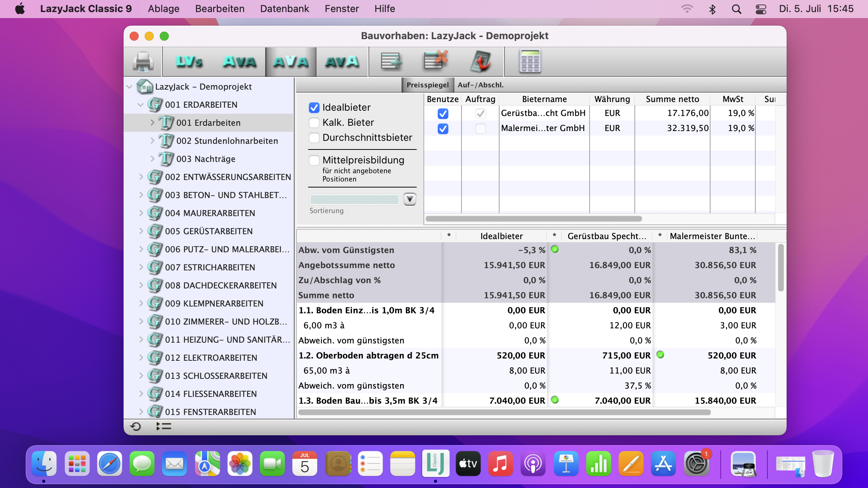Expand the 012 ELEKTROARBEITEN group
The image size is (868, 488).
click(141, 358)
